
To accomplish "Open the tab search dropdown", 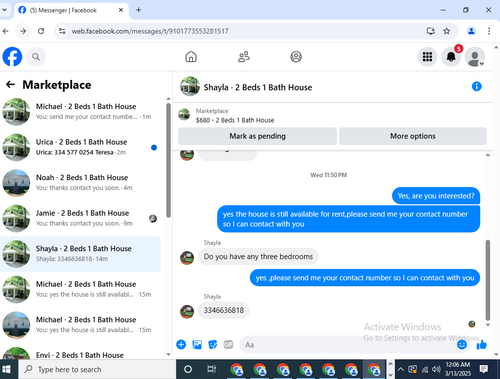I will 5,10.
